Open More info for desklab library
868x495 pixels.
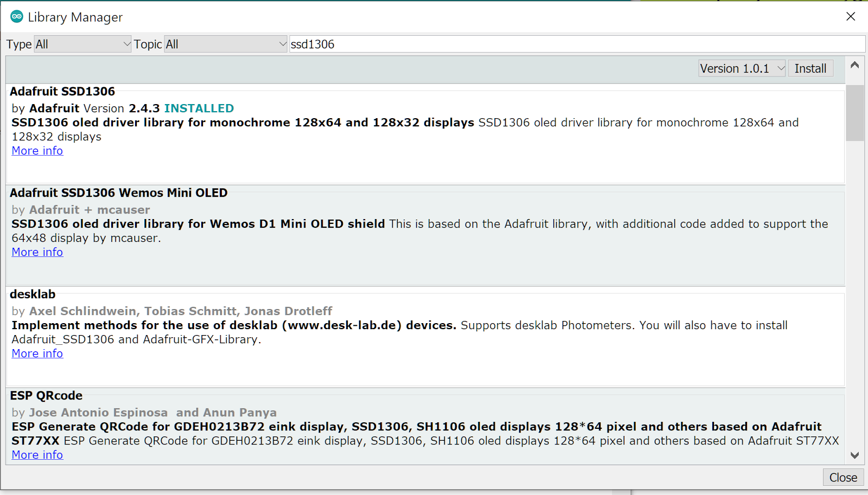tap(37, 353)
